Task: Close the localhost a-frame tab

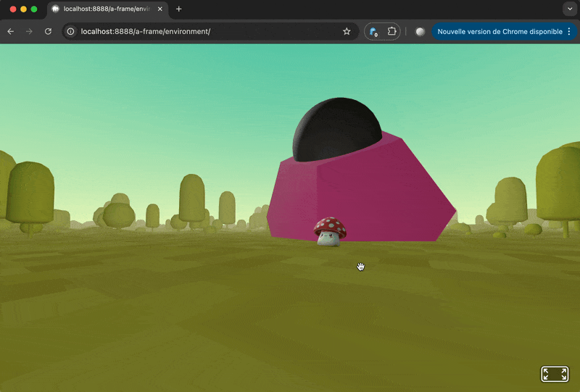Action: (160, 9)
